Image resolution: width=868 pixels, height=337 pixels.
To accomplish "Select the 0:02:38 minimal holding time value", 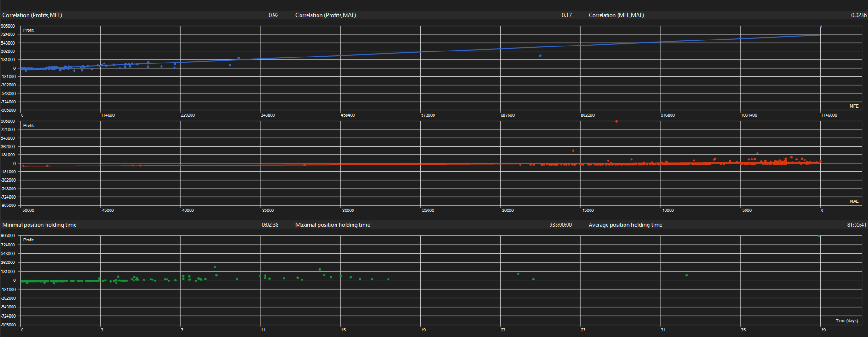I will point(270,225).
